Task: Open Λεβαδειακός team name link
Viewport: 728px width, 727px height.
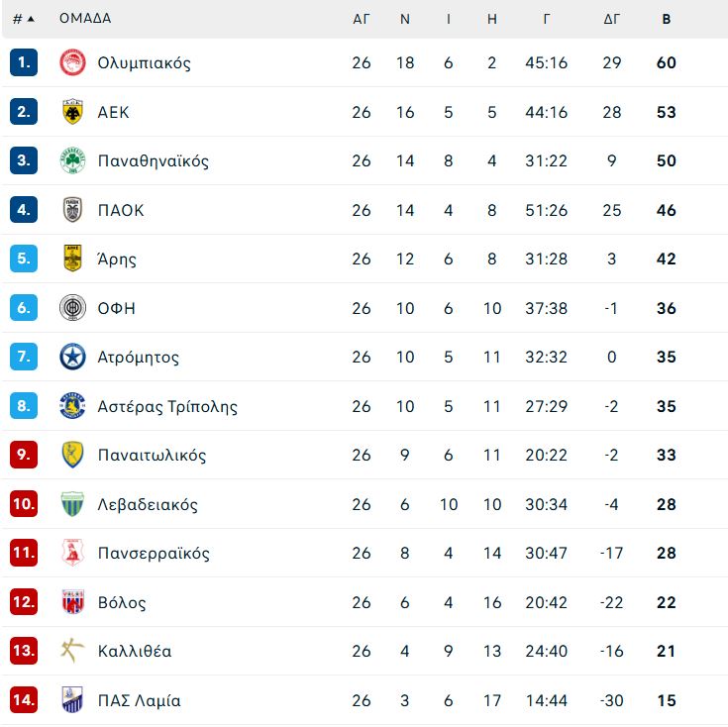Action: (148, 504)
